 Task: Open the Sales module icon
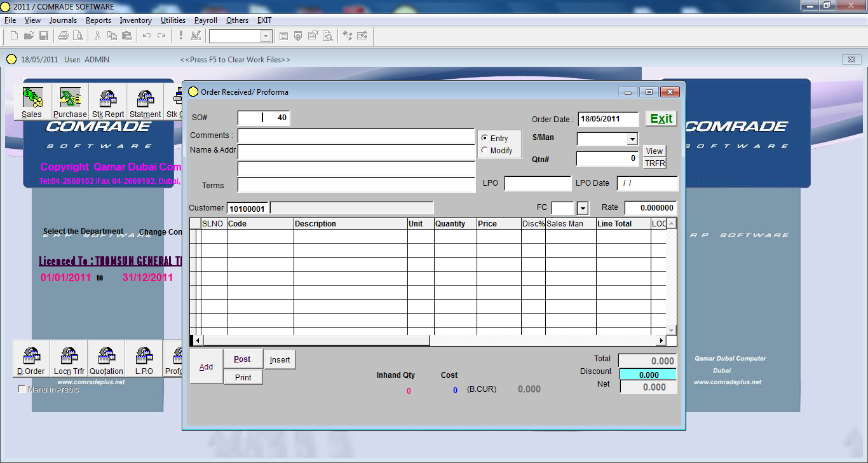click(32, 100)
